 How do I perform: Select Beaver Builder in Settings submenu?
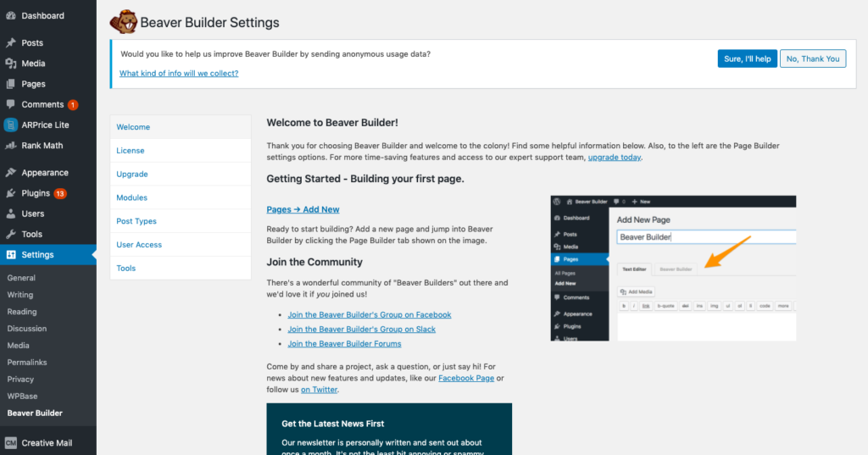pos(35,413)
